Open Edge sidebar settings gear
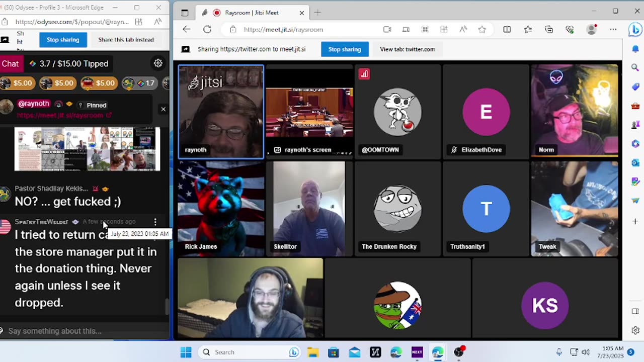Screen dimensions: 644x362 tap(635, 330)
